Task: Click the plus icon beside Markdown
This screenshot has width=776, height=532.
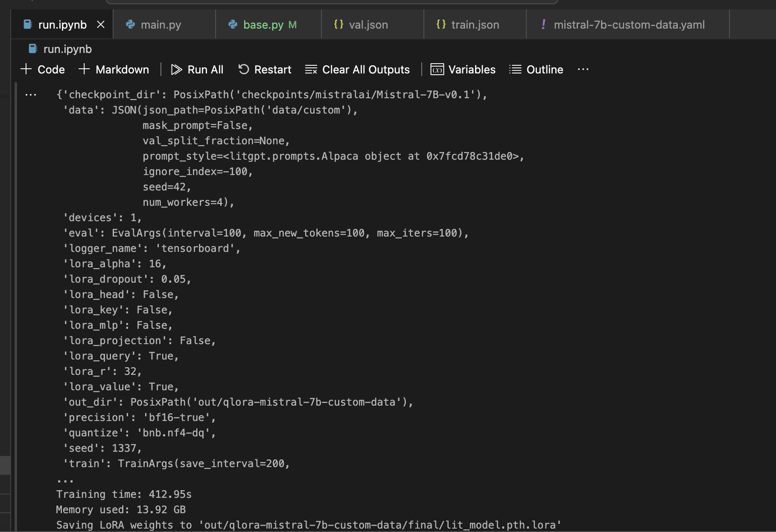Action: tap(84, 69)
